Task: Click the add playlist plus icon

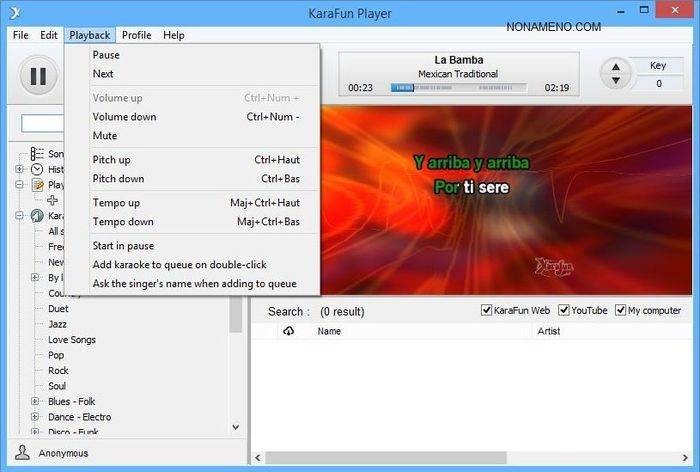Action: pos(53,200)
